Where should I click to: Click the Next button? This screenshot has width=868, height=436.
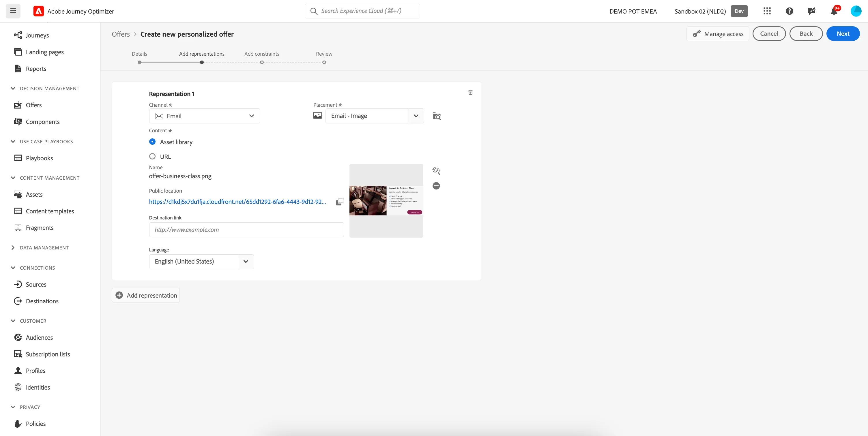click(x=843, y=34)
